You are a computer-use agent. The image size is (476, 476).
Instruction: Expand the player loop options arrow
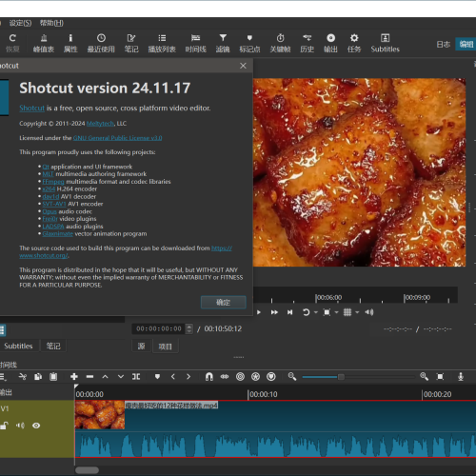coord(316,312)
